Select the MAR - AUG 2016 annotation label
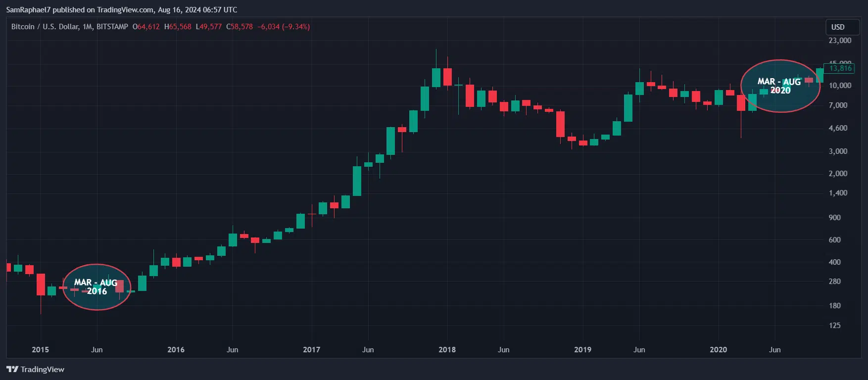 click(x=96, y=287)
